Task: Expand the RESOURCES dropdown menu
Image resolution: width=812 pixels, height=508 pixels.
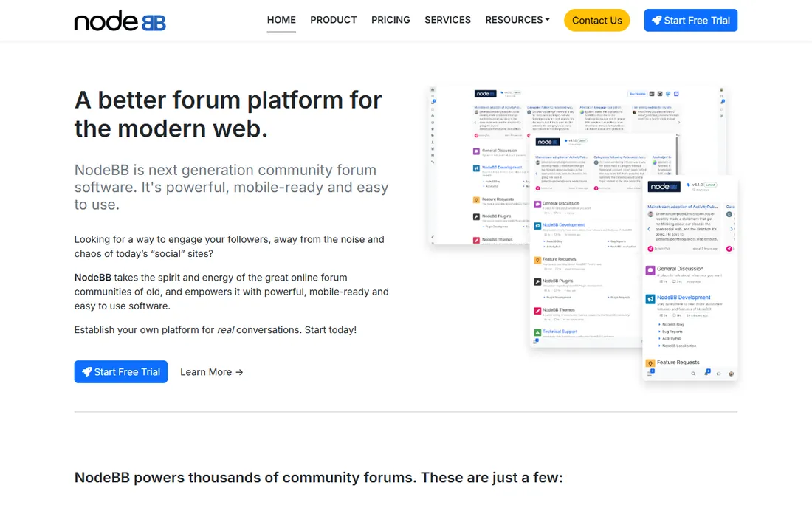Action: click(x=517, y=20)
